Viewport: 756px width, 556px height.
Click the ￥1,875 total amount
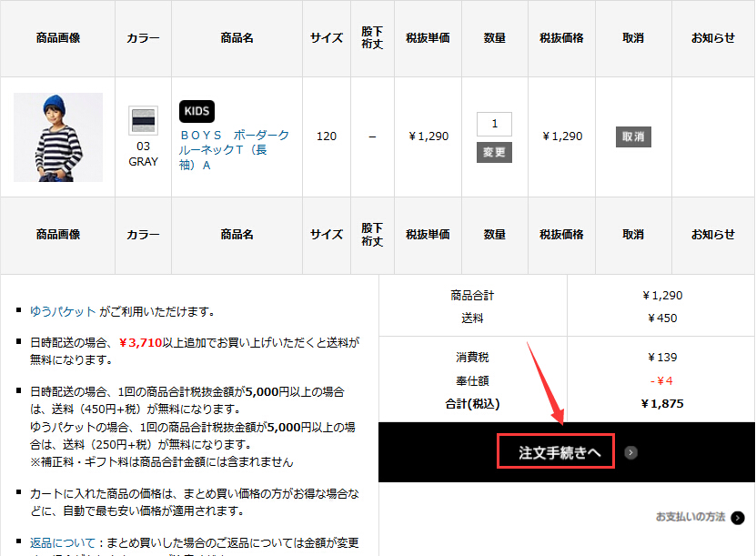coord(661,403)
